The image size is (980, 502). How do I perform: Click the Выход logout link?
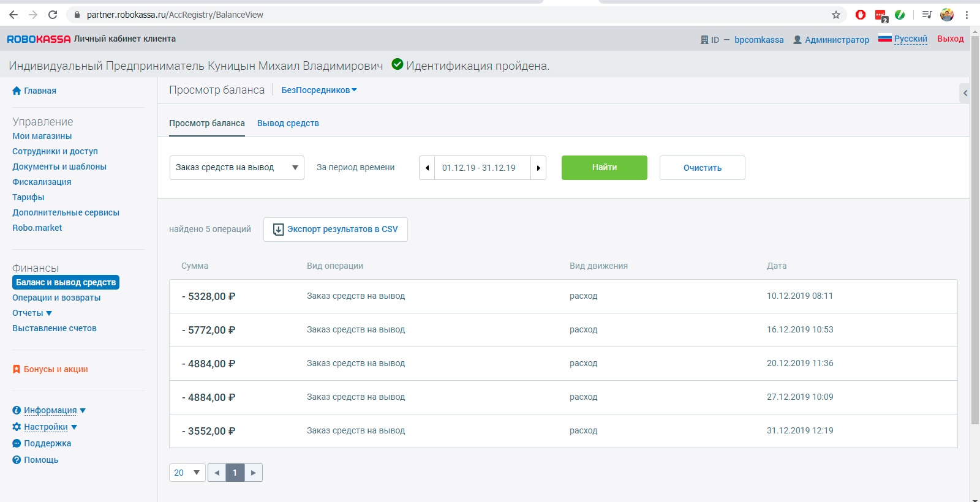(950, 39)
